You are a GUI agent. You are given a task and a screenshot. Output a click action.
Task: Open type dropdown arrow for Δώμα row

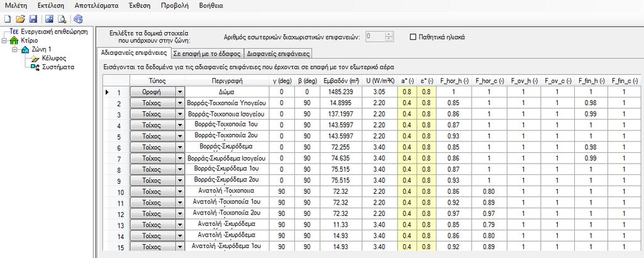point(179,93)
